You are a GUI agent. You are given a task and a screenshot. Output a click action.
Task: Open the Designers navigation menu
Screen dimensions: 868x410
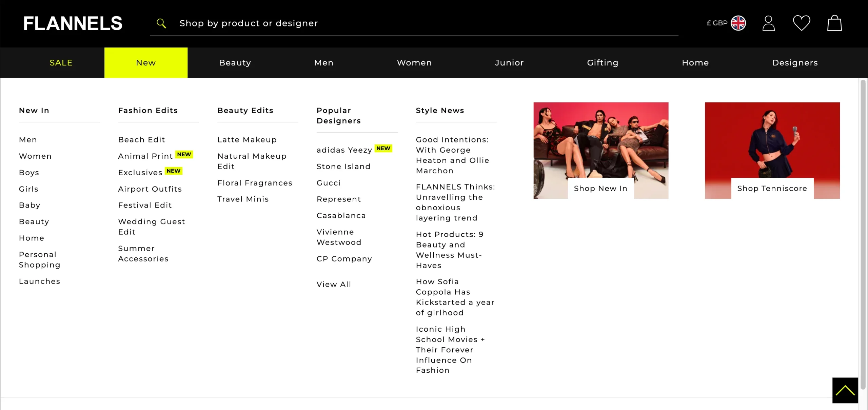coord(795,63)
